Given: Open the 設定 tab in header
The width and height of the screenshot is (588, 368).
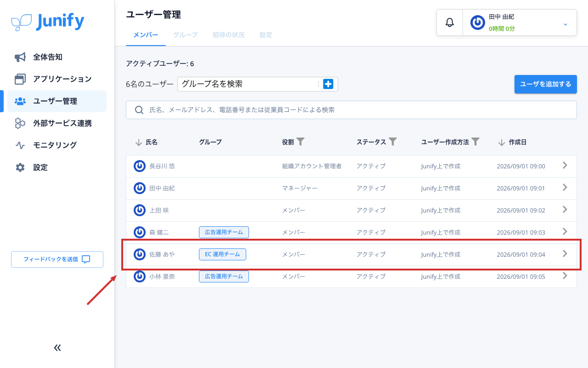Looking at the screenshot, I should (x=266, y=35).
